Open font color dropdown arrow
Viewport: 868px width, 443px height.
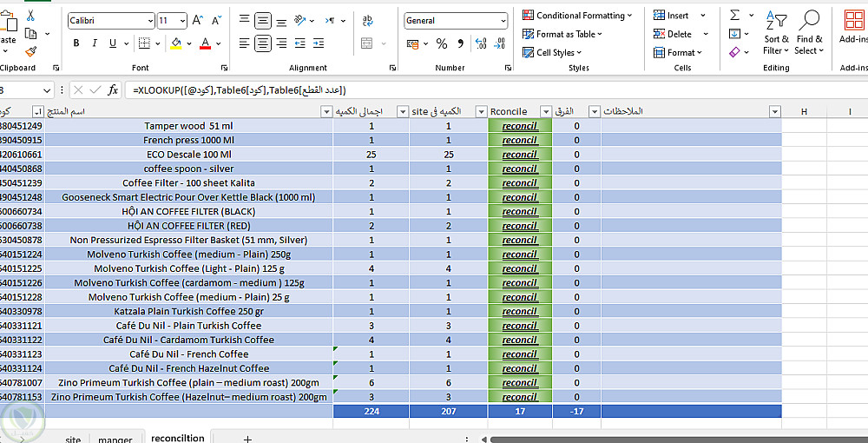218,43
